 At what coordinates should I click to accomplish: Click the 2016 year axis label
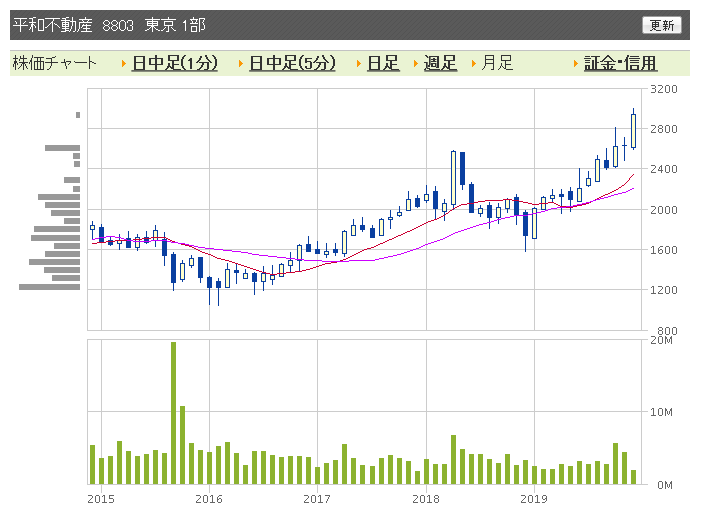(x=209, y=499)
